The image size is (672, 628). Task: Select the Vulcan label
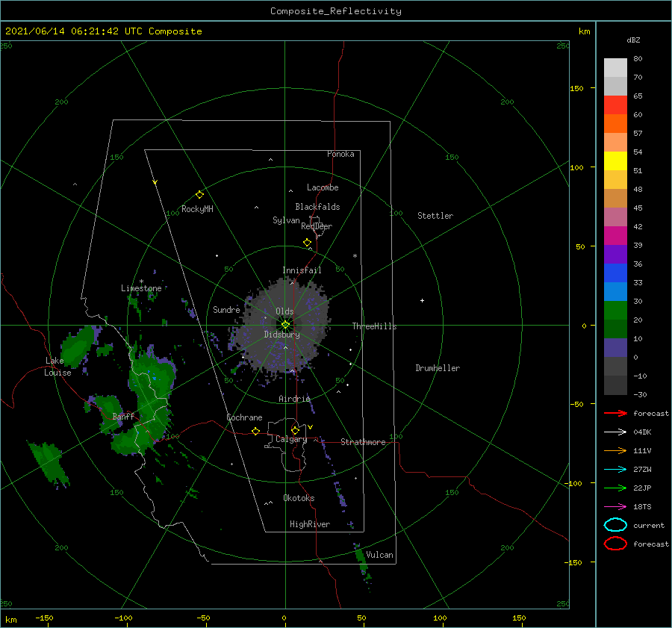point(379,555)
